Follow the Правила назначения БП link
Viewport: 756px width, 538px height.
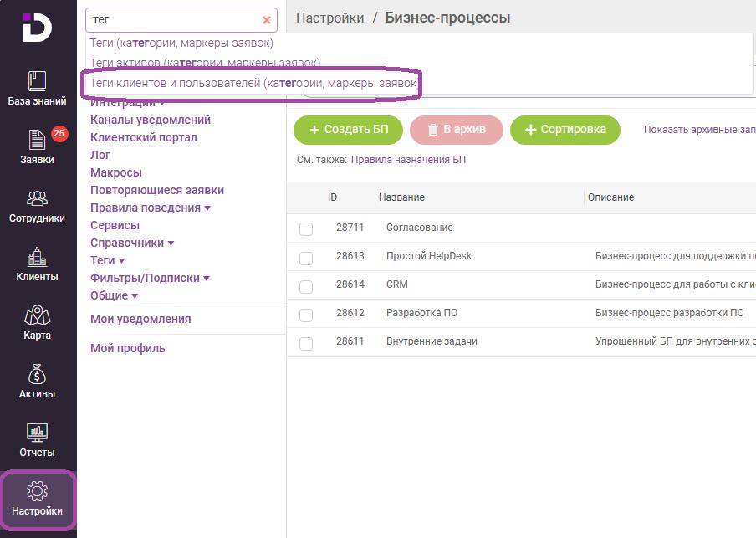(x=408, y=159)
